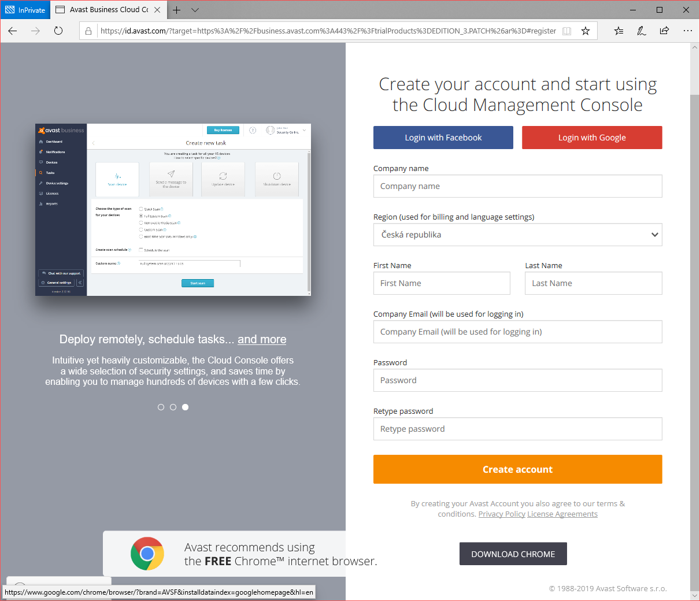This screenshot has width=700, height=601.
Task: Click the address bar URL
Action: pyautogui.click(x=328, y=31)
